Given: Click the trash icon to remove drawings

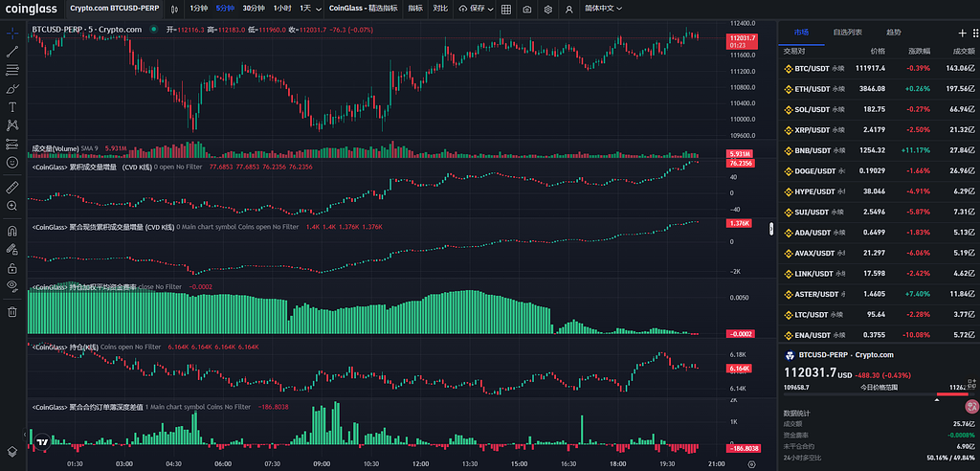Looking at the screenshot, I should tap(12, 311).
